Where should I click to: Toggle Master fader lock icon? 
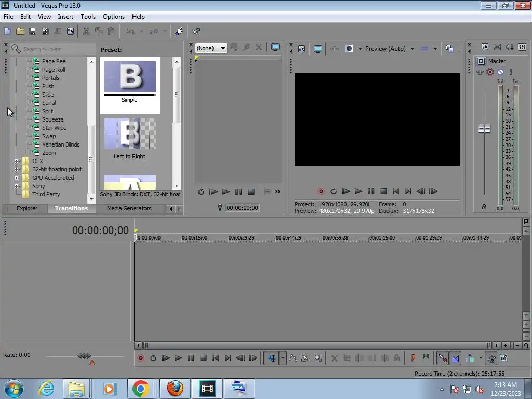point(484,207)
